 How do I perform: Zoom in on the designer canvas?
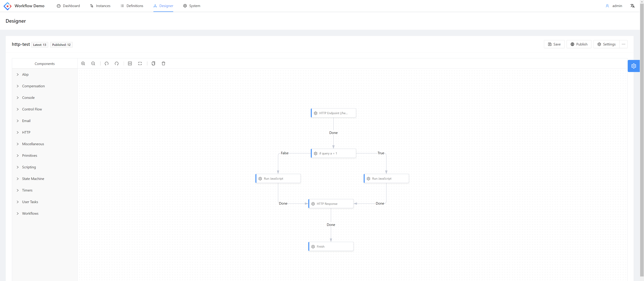pos(83,63)
